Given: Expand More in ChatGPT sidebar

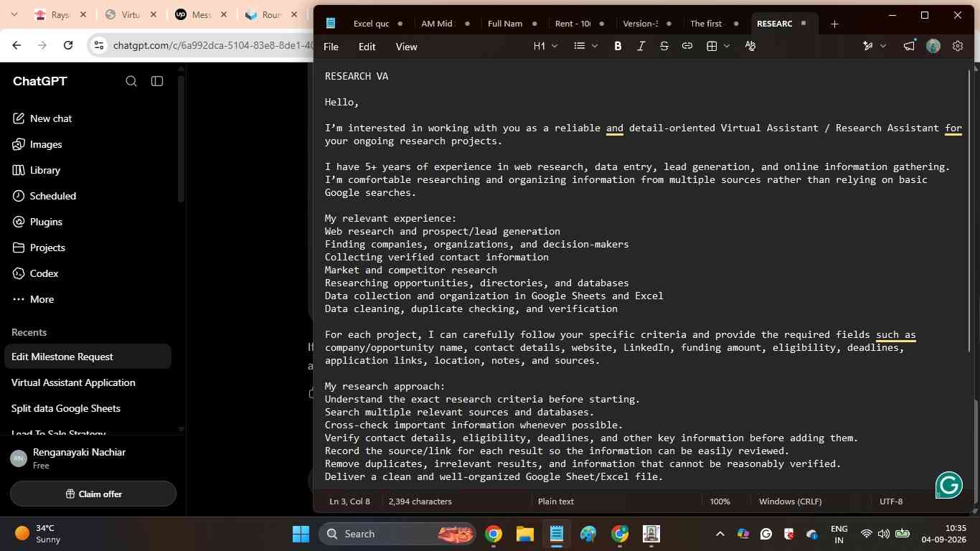Looking at the screenshot, I should 33,299.
